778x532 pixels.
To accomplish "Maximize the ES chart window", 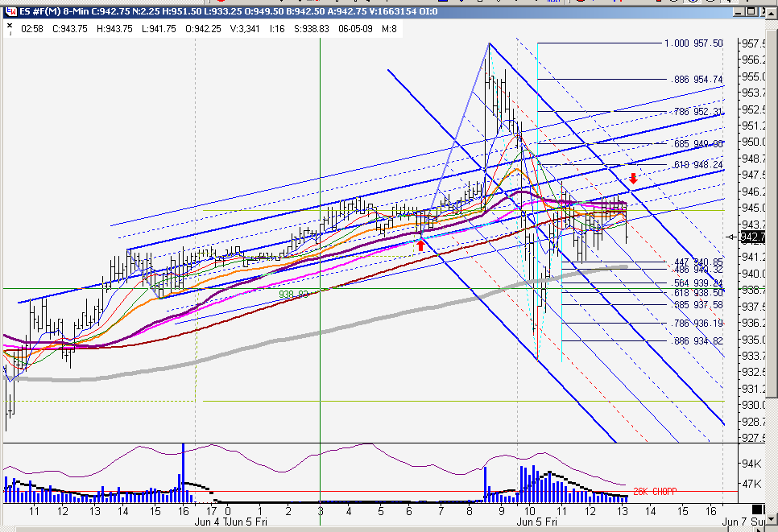I will tap(751, 11).
